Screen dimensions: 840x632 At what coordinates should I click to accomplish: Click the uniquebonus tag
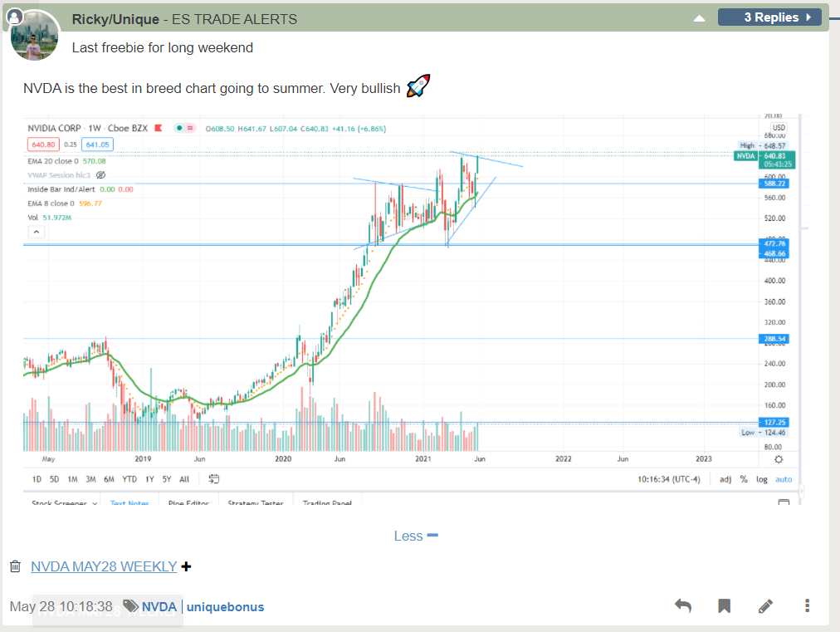pyautogui.click(x=225, y=606)
